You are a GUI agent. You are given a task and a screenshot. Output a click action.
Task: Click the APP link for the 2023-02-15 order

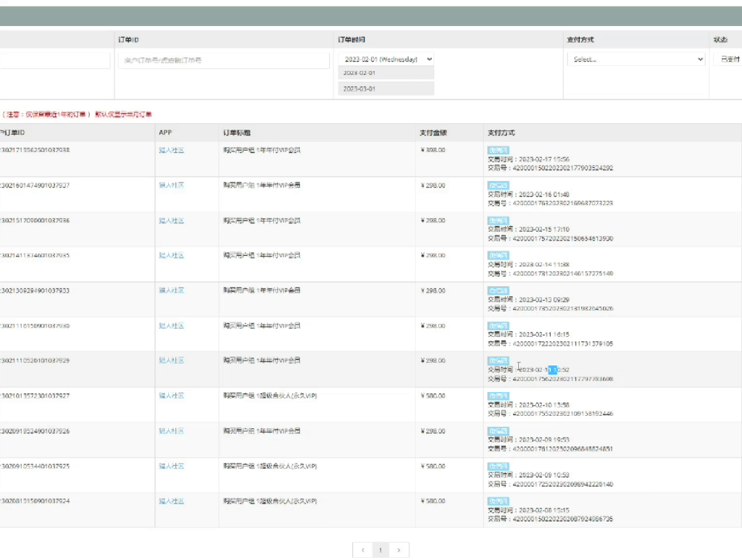coord(171,220)
